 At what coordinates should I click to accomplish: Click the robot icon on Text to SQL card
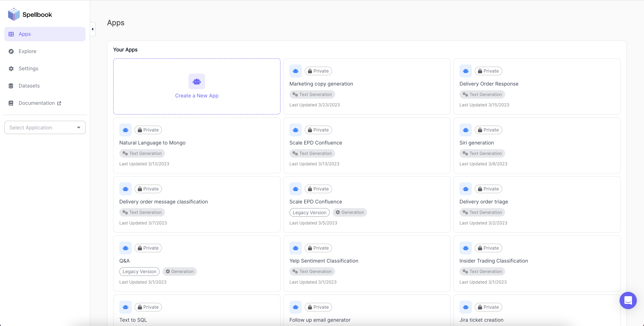[125, 307]
